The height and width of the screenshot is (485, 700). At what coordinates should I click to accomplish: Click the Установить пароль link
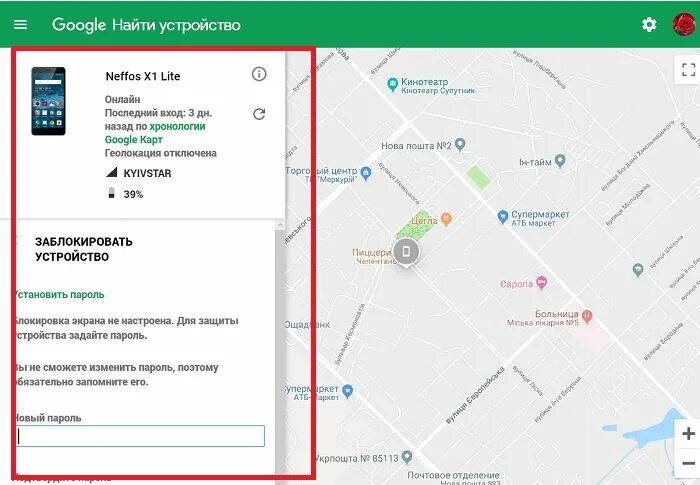[58, 295]
